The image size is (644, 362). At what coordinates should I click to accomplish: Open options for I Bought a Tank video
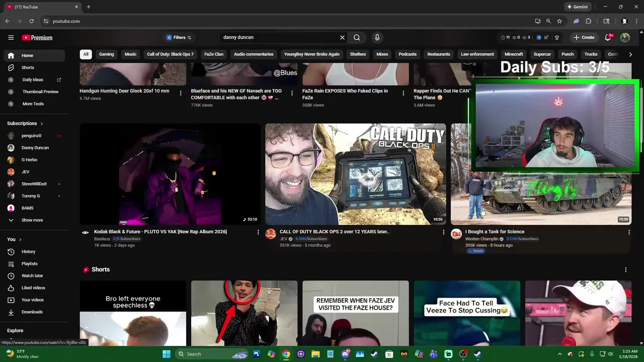(x=629, y=232)
